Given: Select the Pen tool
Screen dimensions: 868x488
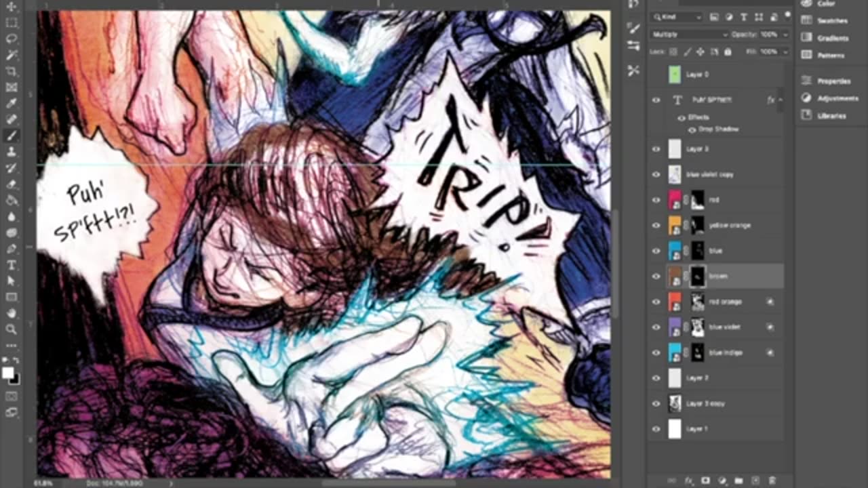Looking at the screenshot, I should [12, 249].
